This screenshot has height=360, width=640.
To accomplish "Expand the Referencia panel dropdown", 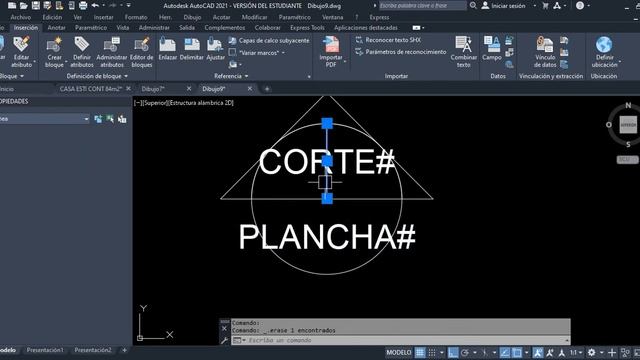I will 231,76.
